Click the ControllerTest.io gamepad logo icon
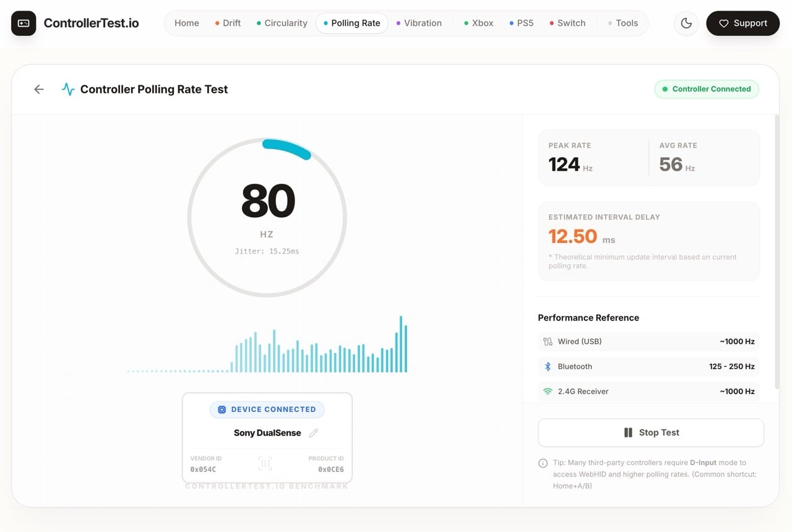The height and width of the screenshot is (532, 792). point(23,22)
